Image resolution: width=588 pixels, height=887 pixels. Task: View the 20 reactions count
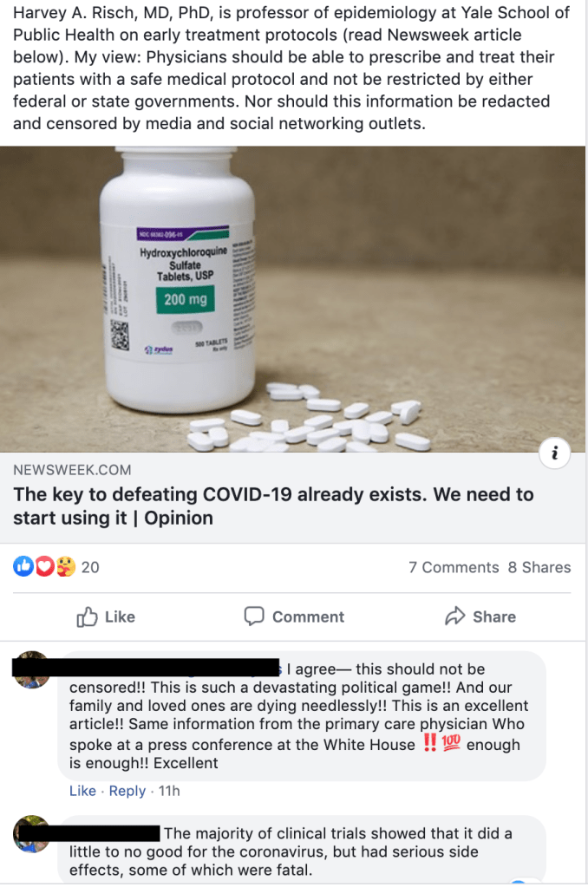90,567
